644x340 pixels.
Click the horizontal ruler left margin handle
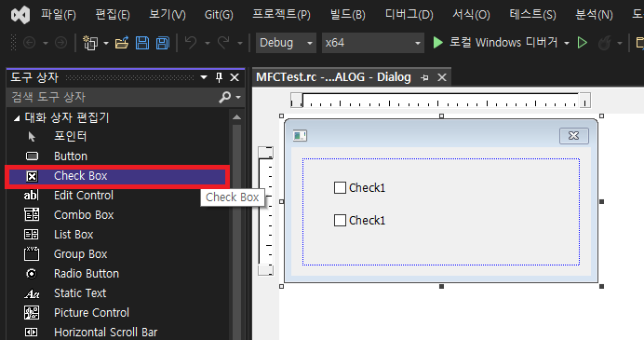296,101
